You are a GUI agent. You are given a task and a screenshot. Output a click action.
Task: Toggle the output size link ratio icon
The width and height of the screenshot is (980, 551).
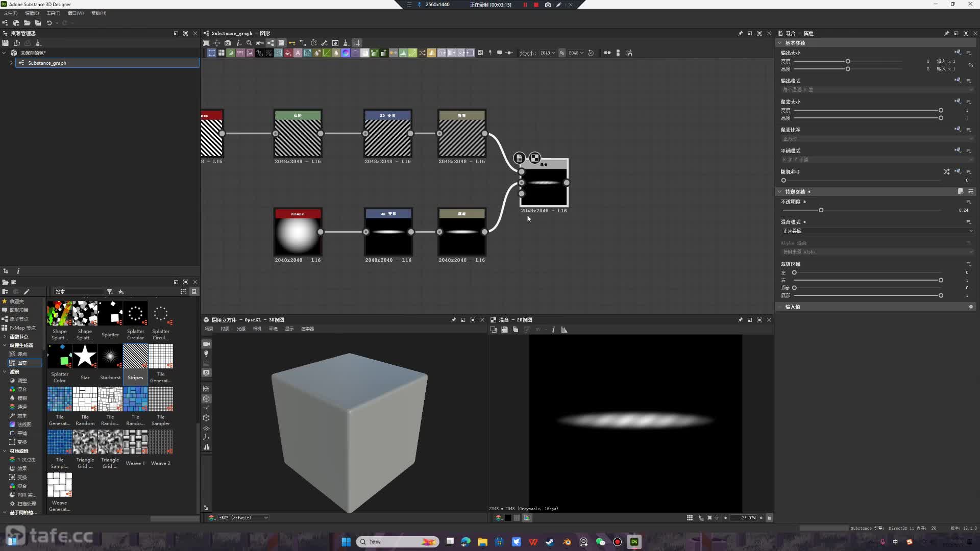click(x=971, y=65)
